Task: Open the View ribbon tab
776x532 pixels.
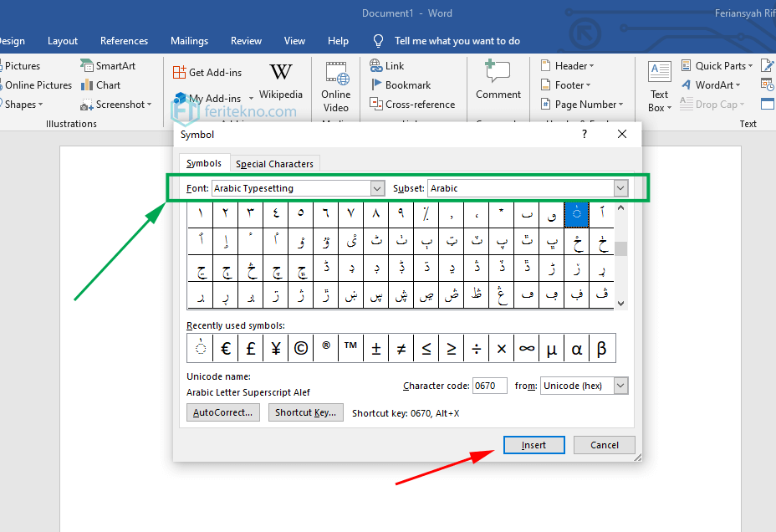Action: click(294, 41)
